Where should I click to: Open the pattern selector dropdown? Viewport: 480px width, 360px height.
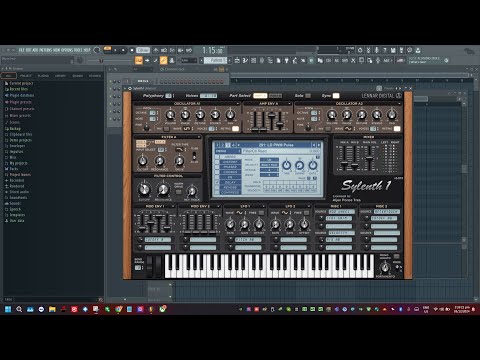pos(215,60)
